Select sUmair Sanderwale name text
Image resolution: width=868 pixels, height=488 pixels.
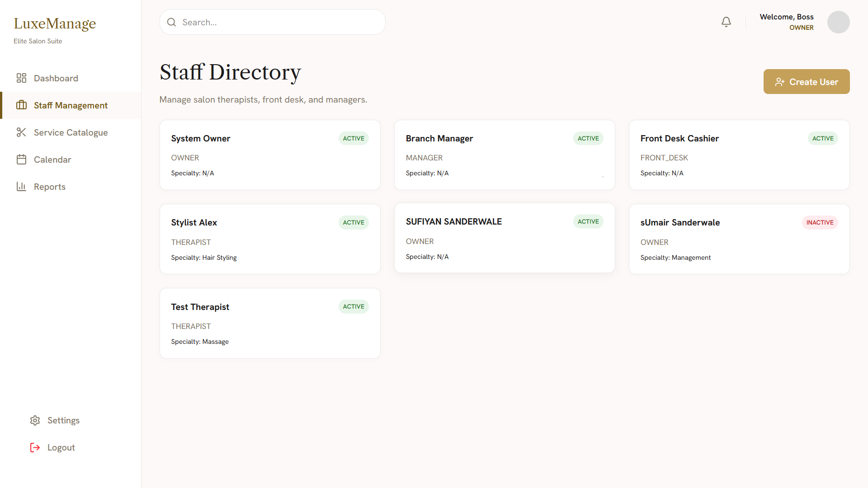(x=680, y=223)
